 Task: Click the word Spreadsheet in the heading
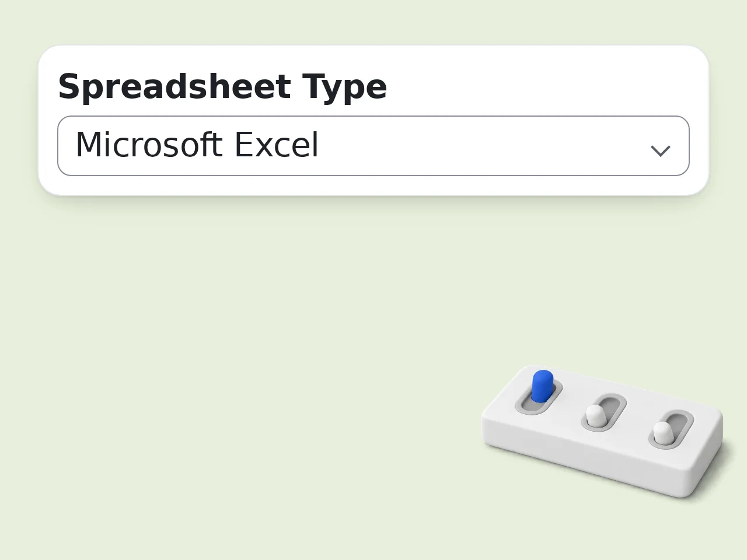tap(174, 87)
